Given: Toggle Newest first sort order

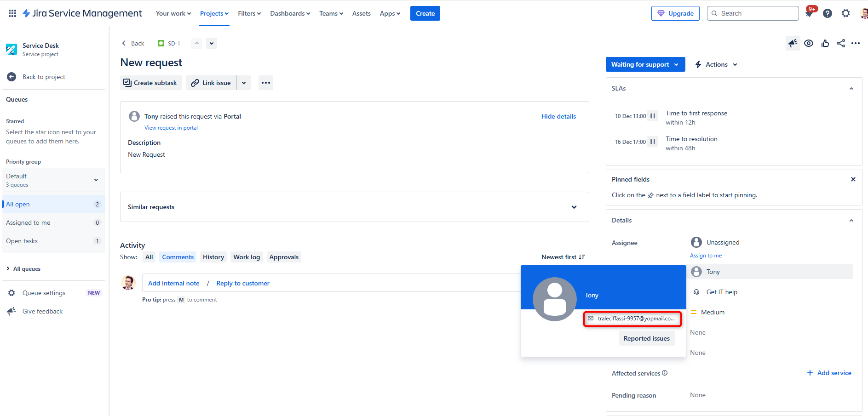Looking at the screenshot, I should pyautogui.click(x=563, y=257).
